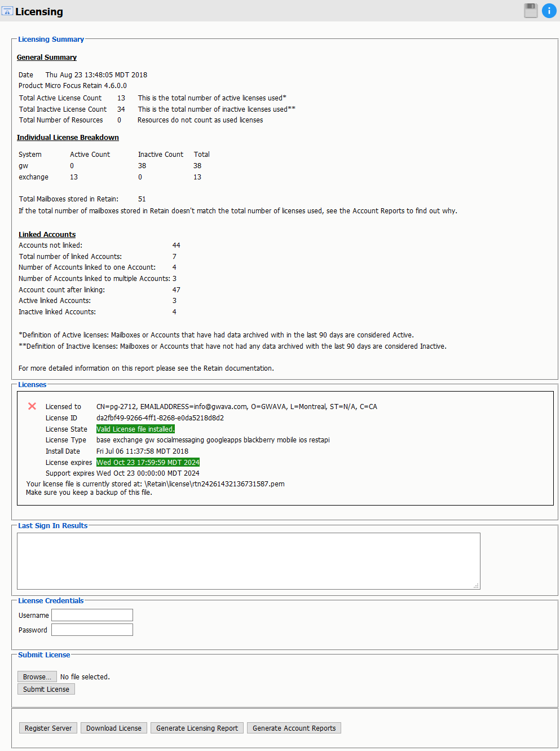Viewport: 560px width, 751px height.
Task: Click the 'Inactive Count' column header
Action: [161, 155]
